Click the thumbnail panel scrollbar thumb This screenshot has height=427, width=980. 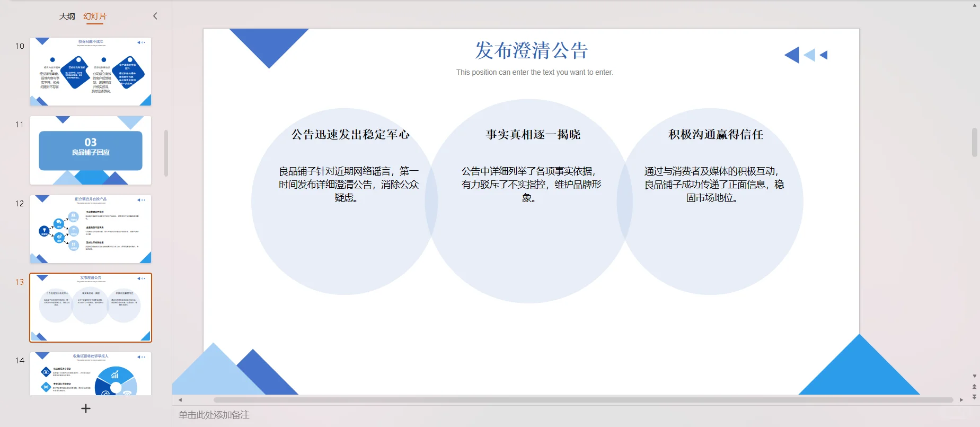point(166,153)
